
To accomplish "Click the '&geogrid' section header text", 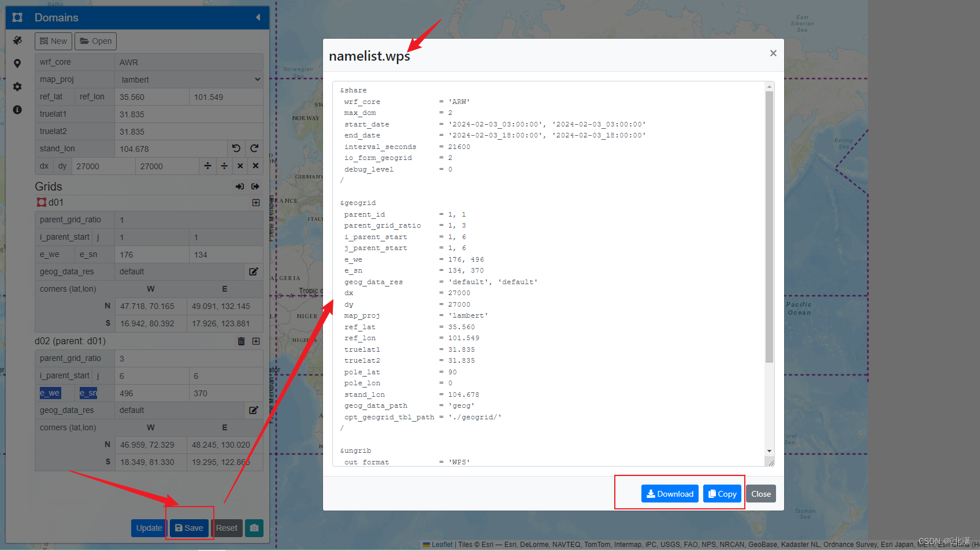I will coord(358,203).
